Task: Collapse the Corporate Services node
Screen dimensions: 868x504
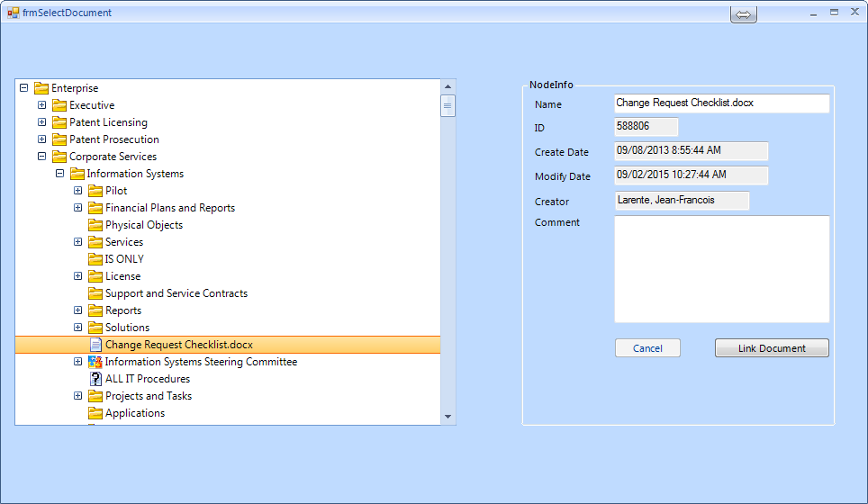Action: point(42,156)
